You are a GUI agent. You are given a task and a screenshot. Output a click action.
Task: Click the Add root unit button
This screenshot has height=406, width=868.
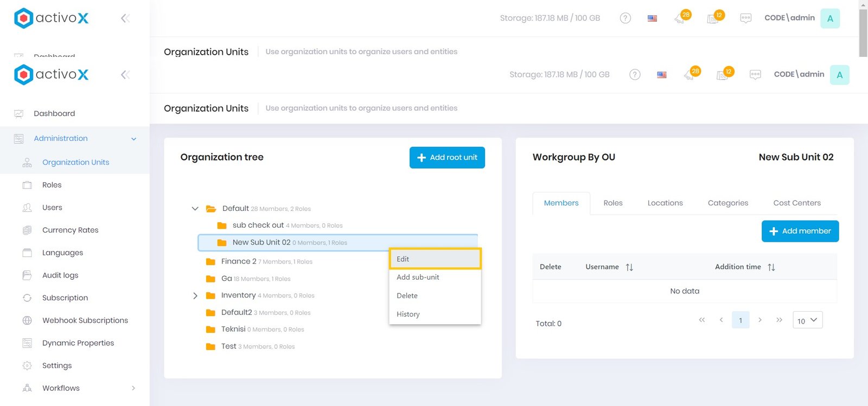point(447,158)
